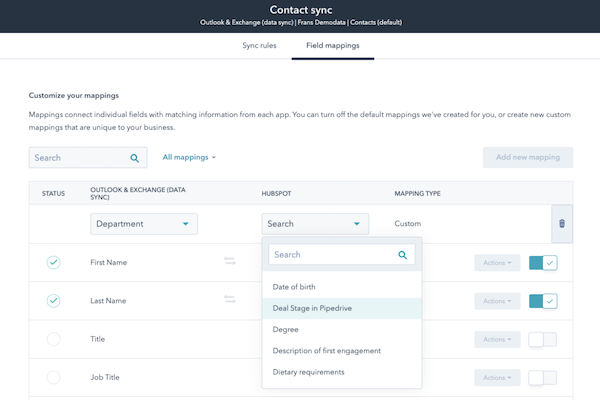
Task: Click the sync direction arrows for Last Name
Action: tap(230, 299)
